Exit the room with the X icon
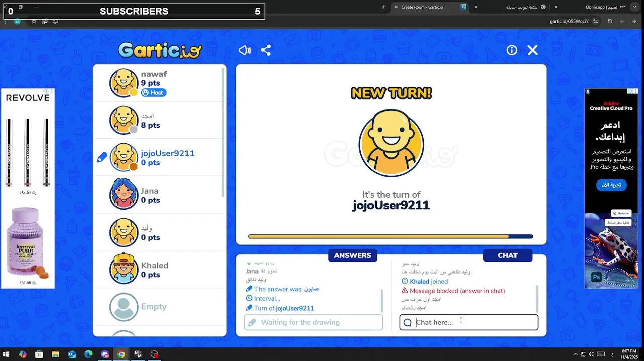Viewport: 644px width, 361px height. pyautogui.click(x=533, y=50)
